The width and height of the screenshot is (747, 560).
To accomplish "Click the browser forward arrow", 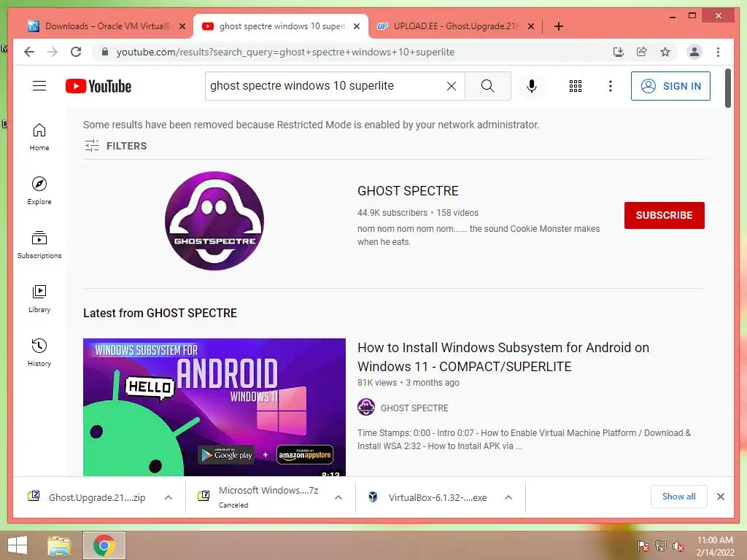I will pos(53,52).
